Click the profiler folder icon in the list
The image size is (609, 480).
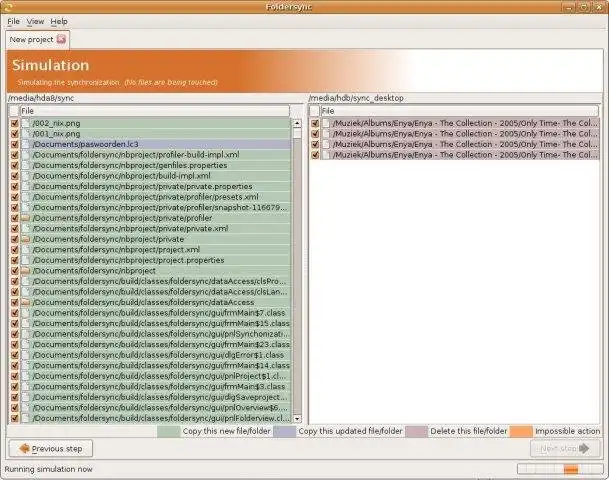pyautogui.click(x=25, y=218)
